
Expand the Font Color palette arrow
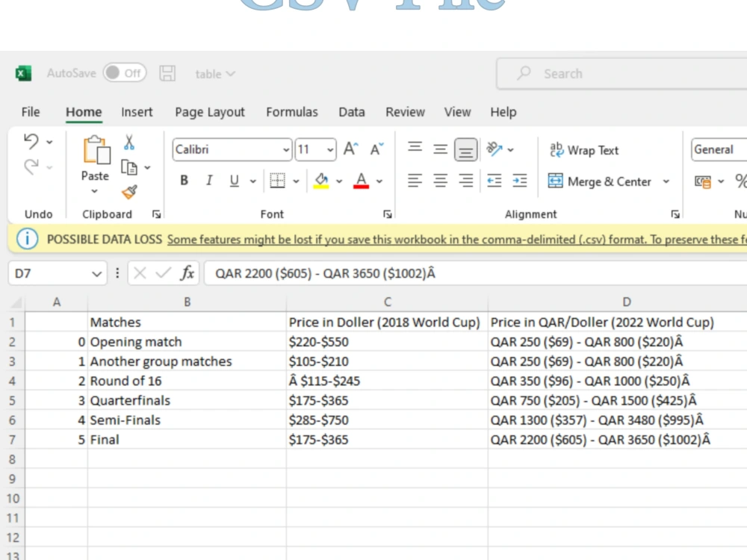click(379, 181)
